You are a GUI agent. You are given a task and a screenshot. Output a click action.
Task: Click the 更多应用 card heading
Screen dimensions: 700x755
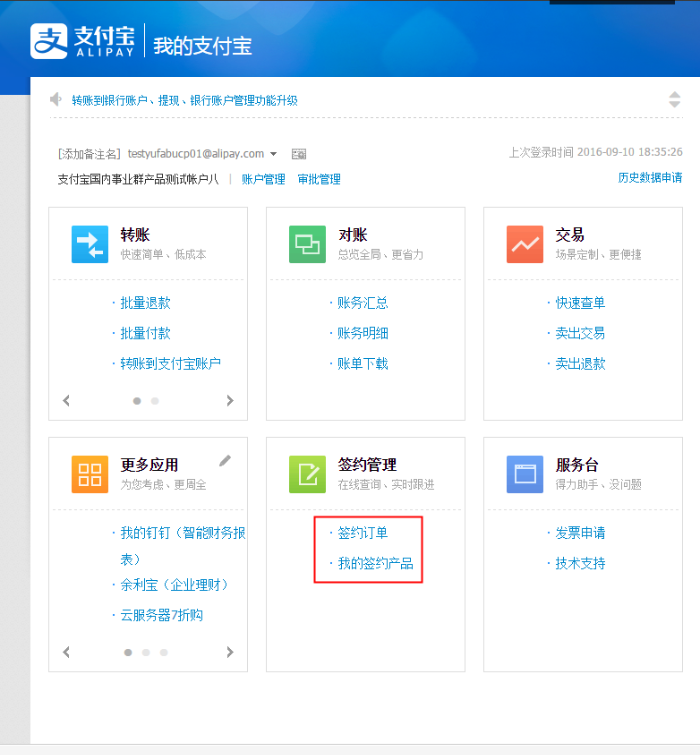[149, 465]
